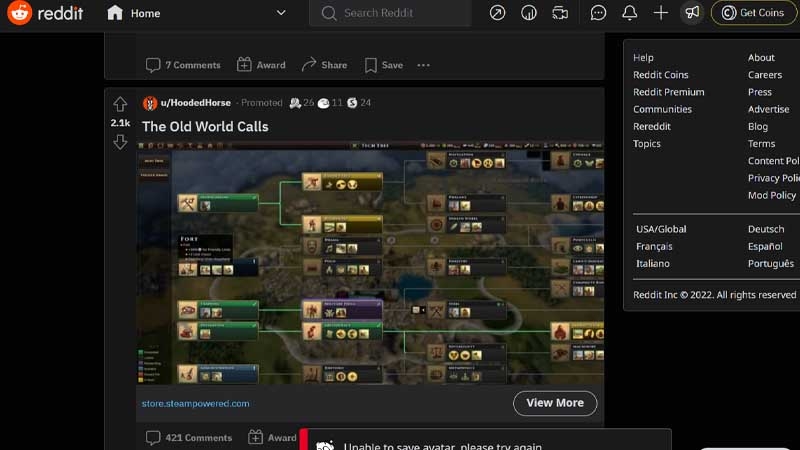Select Deutsch language
This screenshot has height=450, width=800.
coord(766,229)
